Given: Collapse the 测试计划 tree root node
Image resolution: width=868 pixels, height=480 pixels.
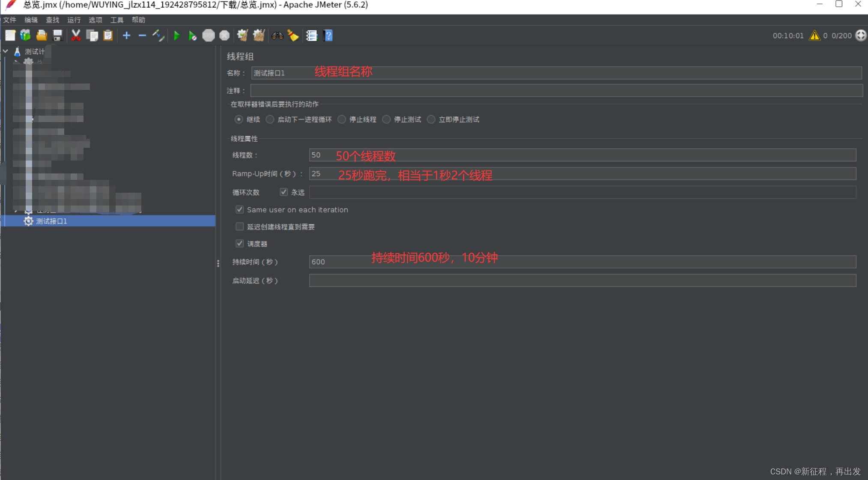Looking at the screenshot, I should pos(6,51).
